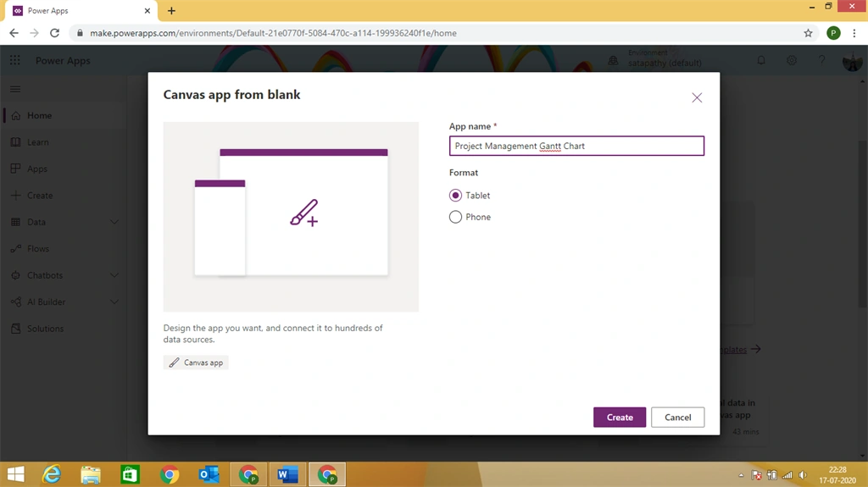
Task: Cancel the canvas app creation
Action: click(x=677, y=418)
